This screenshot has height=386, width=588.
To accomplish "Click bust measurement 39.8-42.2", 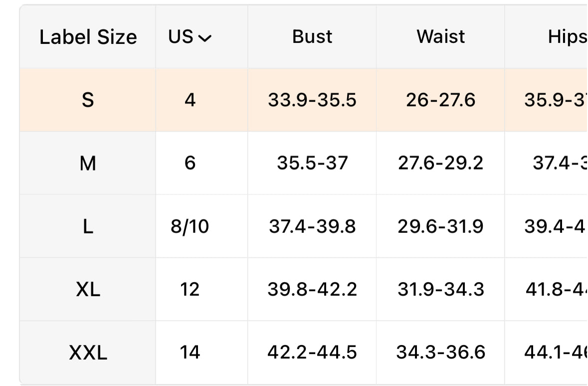I will tap(312, 290).
